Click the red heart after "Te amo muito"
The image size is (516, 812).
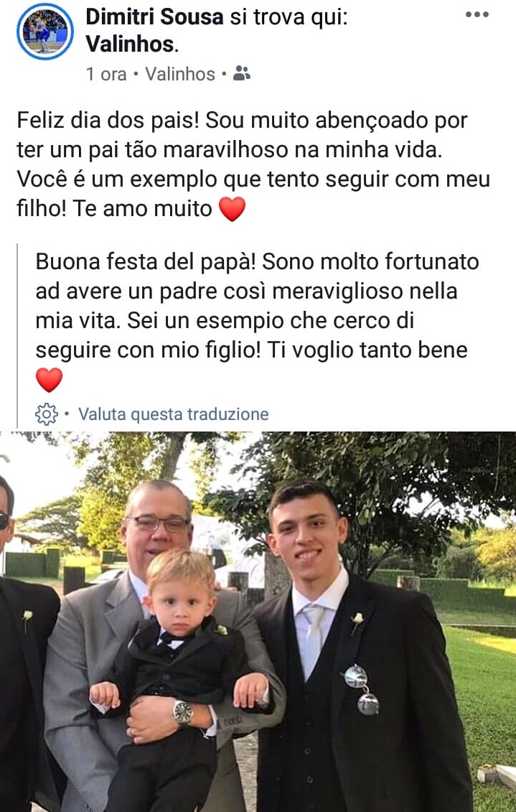[x=232, y=209]
